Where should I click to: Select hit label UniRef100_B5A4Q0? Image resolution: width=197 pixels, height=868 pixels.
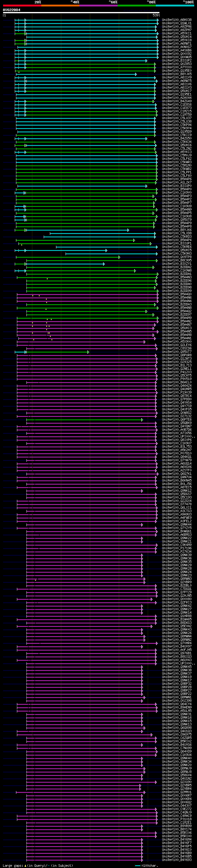[x=177, y=294]
